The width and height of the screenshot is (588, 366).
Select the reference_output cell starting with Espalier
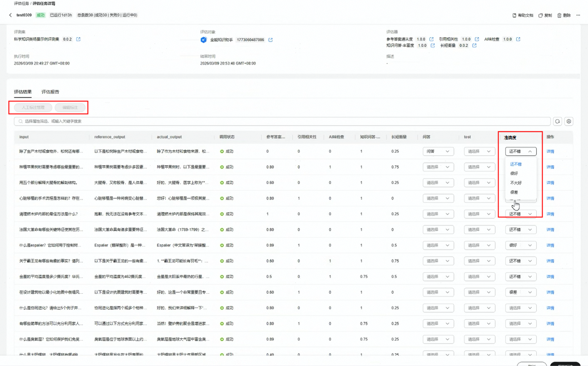(121, 246)
